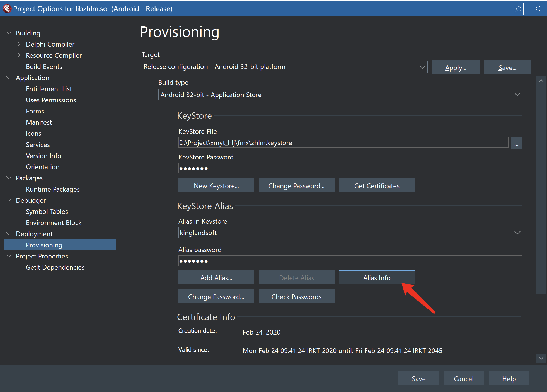547x392 pixels.
Task: Collapse the Building tree node
Action: pyautogui.click(x=9, y=33)
